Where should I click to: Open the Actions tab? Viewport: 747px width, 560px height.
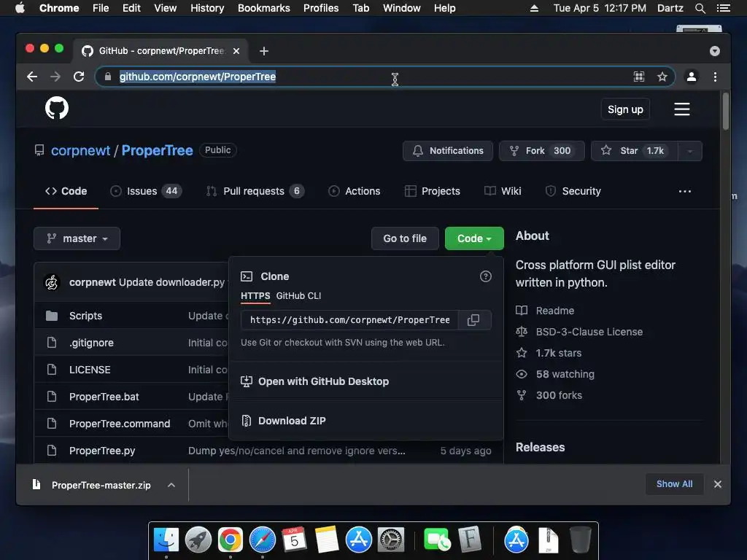click(354, 192)
